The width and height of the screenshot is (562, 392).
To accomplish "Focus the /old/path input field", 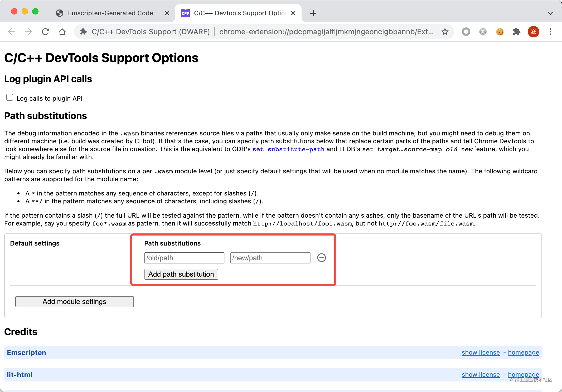I will pos(185,258).
